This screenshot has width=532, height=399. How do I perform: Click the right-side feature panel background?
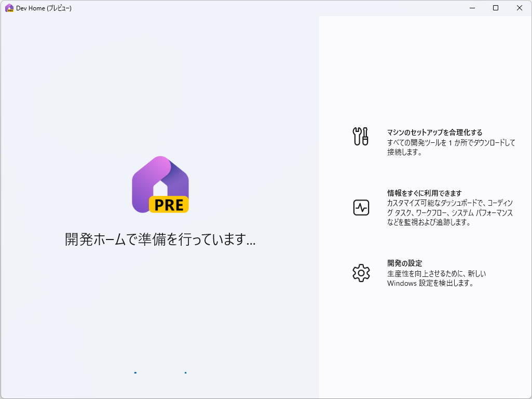click(426, 338)
